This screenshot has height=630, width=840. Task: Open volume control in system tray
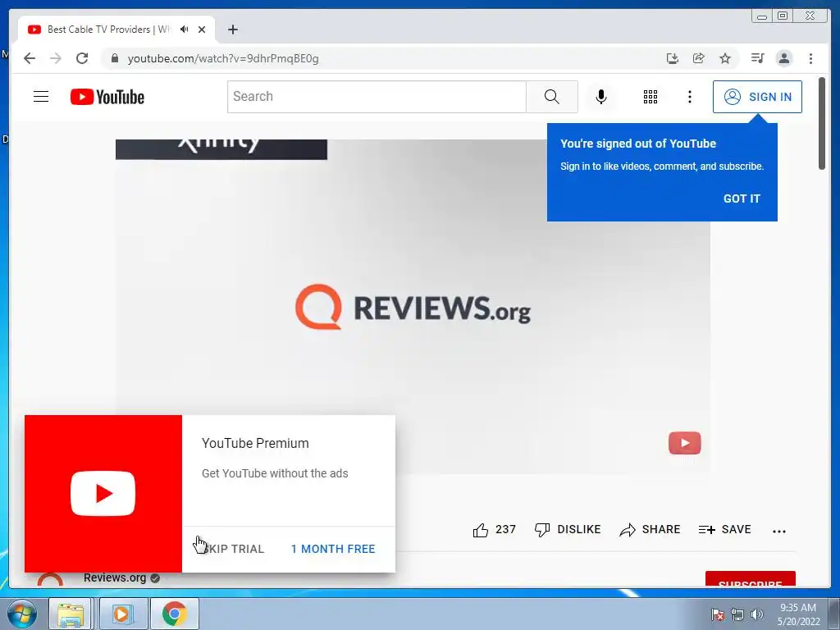757,614
